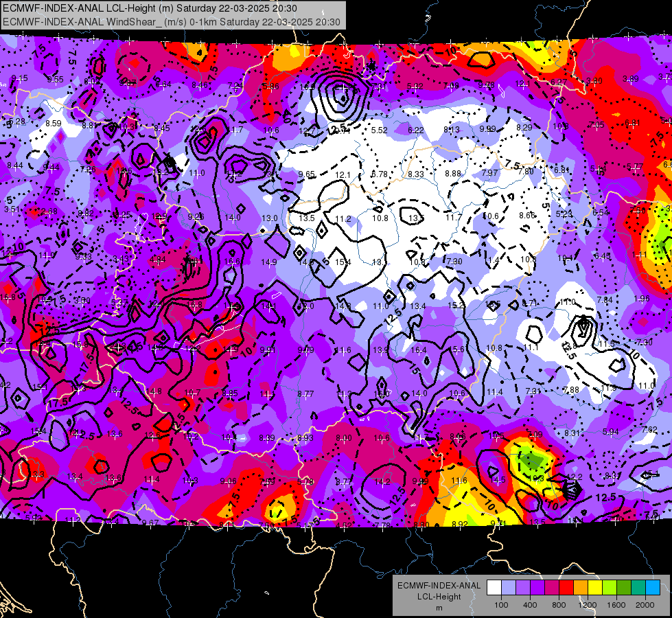
Task: Click ECMWF-INDEX-ANAL text in the legend
Action: tap(439, 586)
